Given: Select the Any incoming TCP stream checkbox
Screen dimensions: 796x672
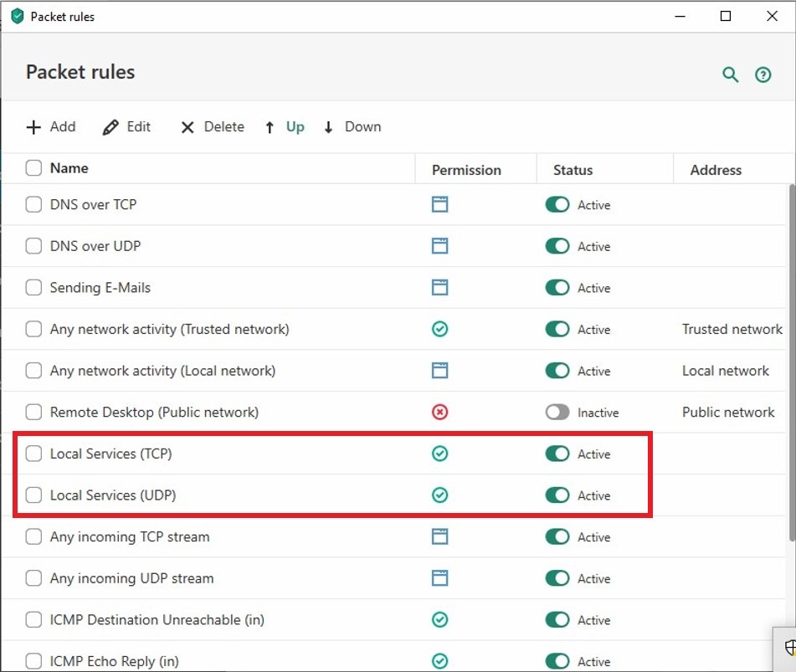Looking at the screenshot, I should click(x=33, y=536).
